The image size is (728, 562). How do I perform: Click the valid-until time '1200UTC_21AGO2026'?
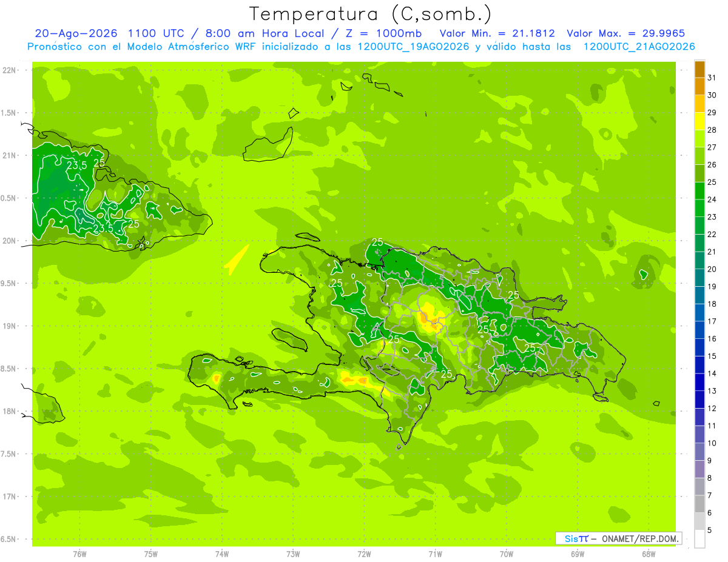click(x=639, y=47)
